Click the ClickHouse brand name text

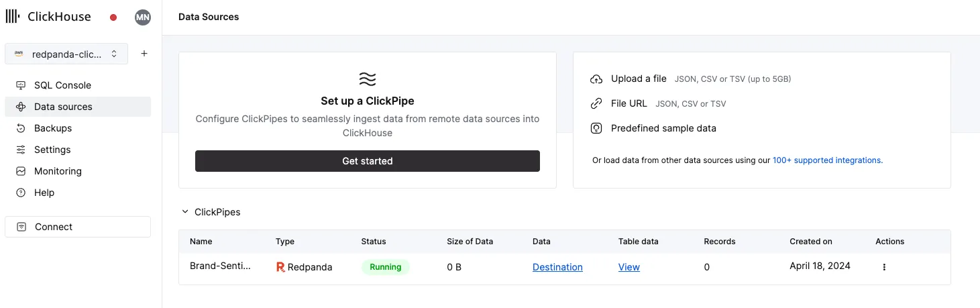59,17
